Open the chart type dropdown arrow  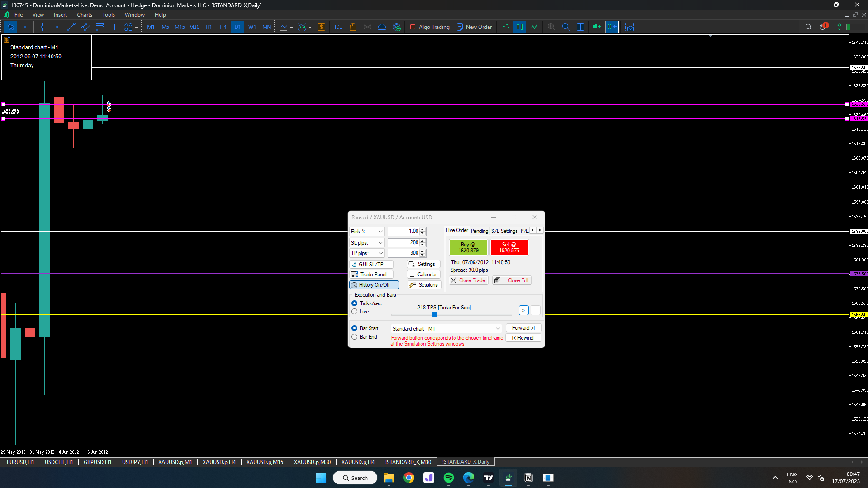pyautogui.click(x=291, y=28)
